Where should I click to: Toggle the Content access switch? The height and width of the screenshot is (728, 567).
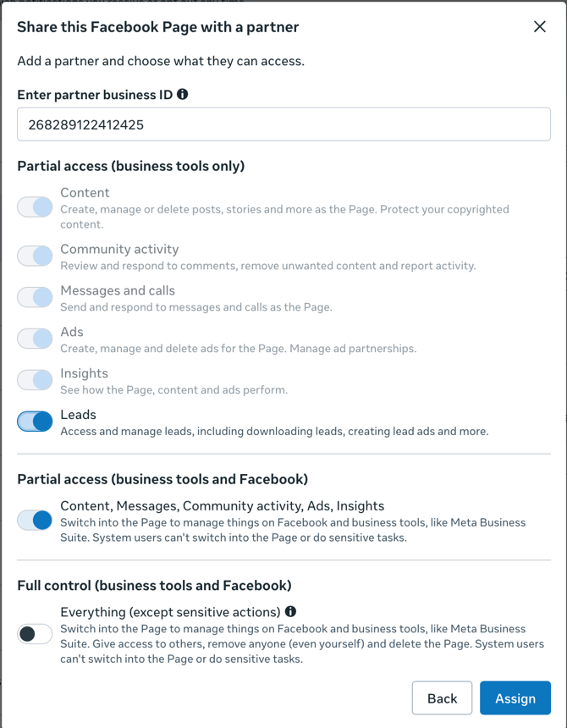[35, 207]
